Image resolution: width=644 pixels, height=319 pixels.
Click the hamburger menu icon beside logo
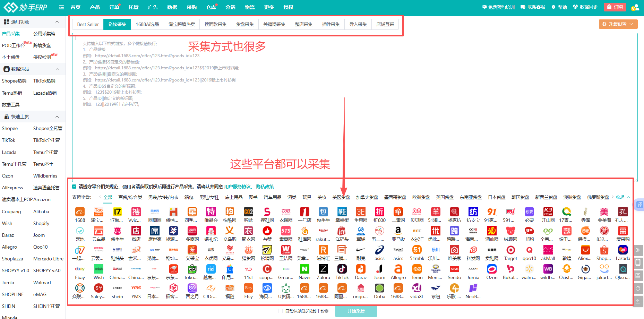click(x=61, y=7)
